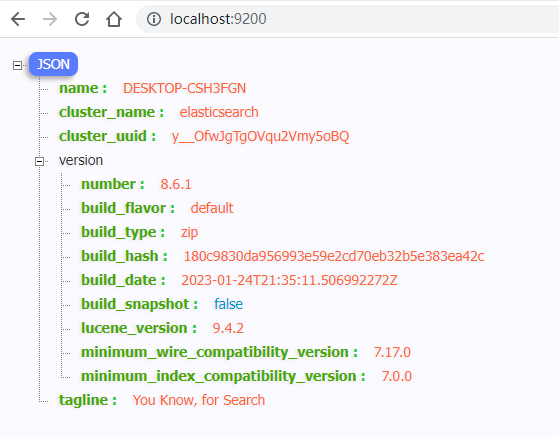559x438 pixels.
Task: Focus the localhost:9200 address bar
Action: [x=349, y=19]
